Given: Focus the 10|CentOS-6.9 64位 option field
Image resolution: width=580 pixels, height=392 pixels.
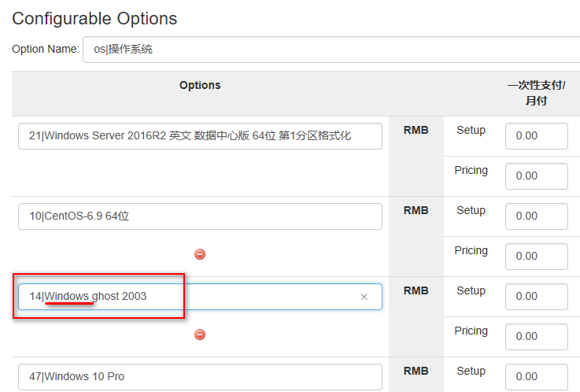Looking at the screenshot, I should 200,216.
